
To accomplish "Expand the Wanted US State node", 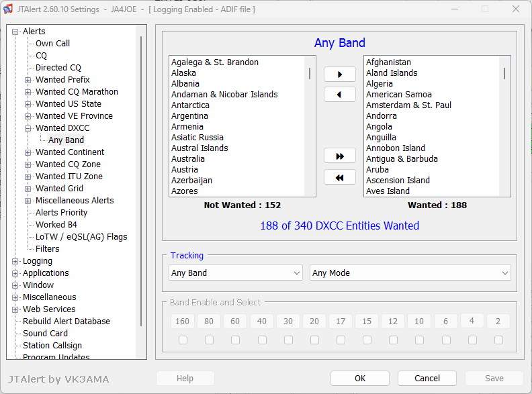I will [x=28, y=104].
